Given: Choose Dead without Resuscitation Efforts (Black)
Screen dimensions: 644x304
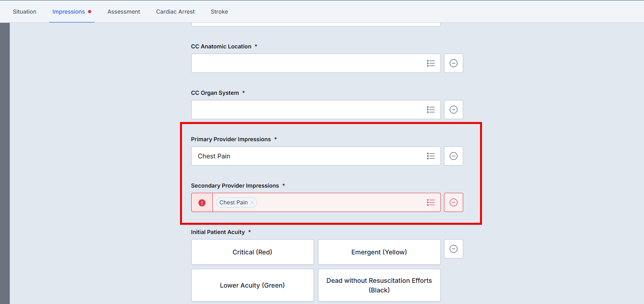Looking at the screenshot, I should pos(379,285).
